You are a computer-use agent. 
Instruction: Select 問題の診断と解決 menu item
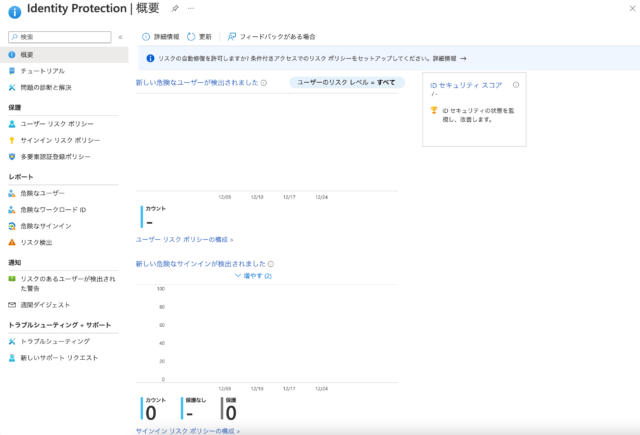[x=46, y=87]
